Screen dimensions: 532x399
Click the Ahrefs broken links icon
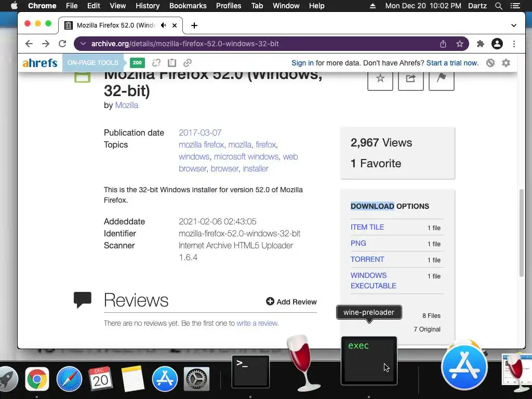coord(156,63)
